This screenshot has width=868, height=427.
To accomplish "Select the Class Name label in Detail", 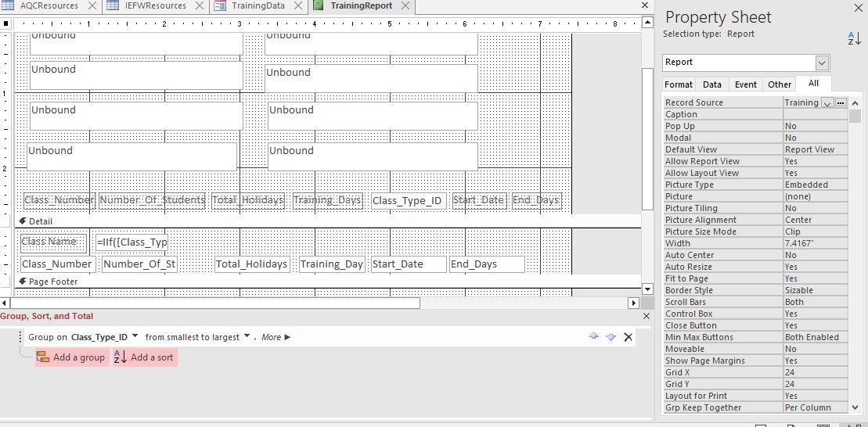I will (x=53, y=242).
